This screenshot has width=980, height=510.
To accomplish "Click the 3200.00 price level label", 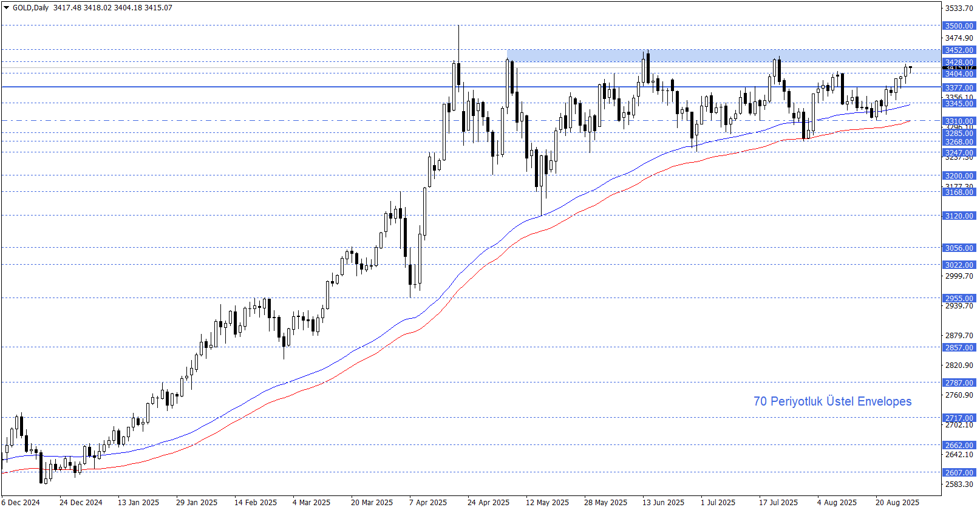I will click(x=959, y=175).
